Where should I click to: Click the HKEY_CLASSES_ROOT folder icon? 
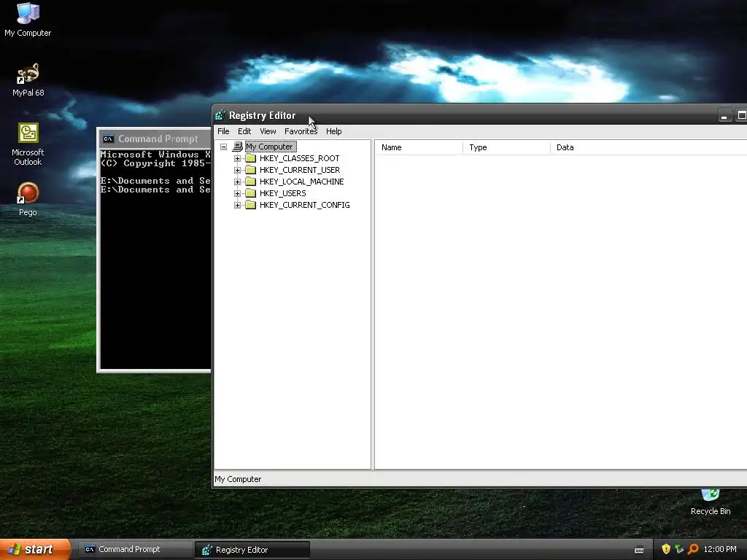click(251, 158)
